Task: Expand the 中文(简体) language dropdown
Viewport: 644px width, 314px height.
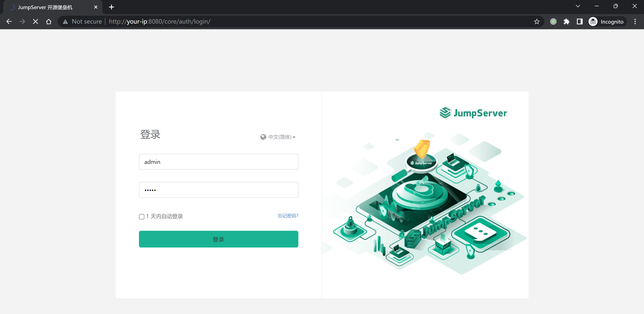Action: pos(282,137)
